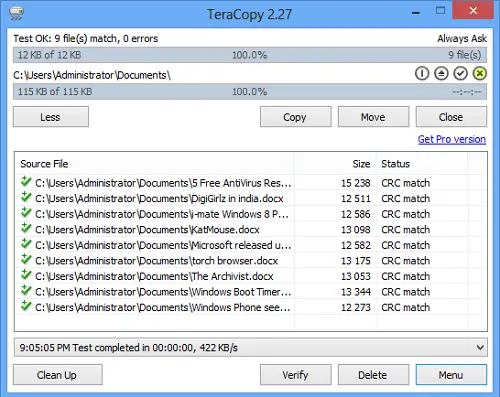This screenshot has height=397, width=500.
Task: Select the 5 Free AntiVirus Res... file path
Action: [163, 183]
